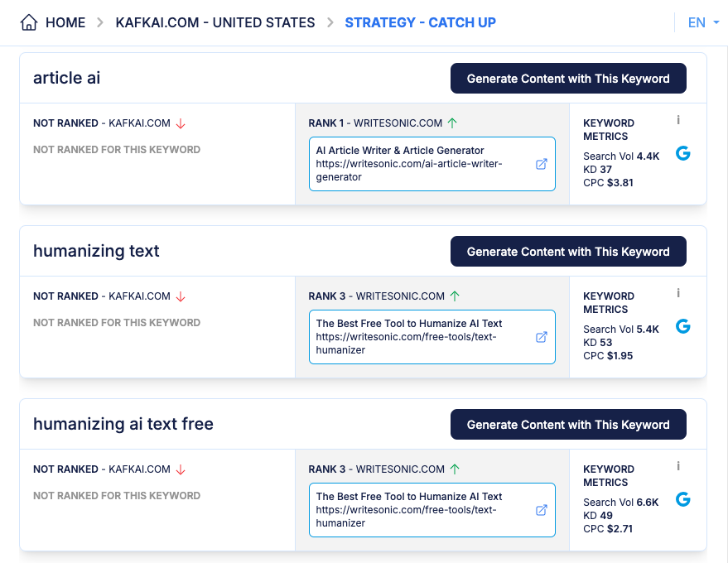This screenshot has width=728, height=563.
Task: Click Google icon in humanizing ai text free metrics
Action: click(x=683, y=499)
